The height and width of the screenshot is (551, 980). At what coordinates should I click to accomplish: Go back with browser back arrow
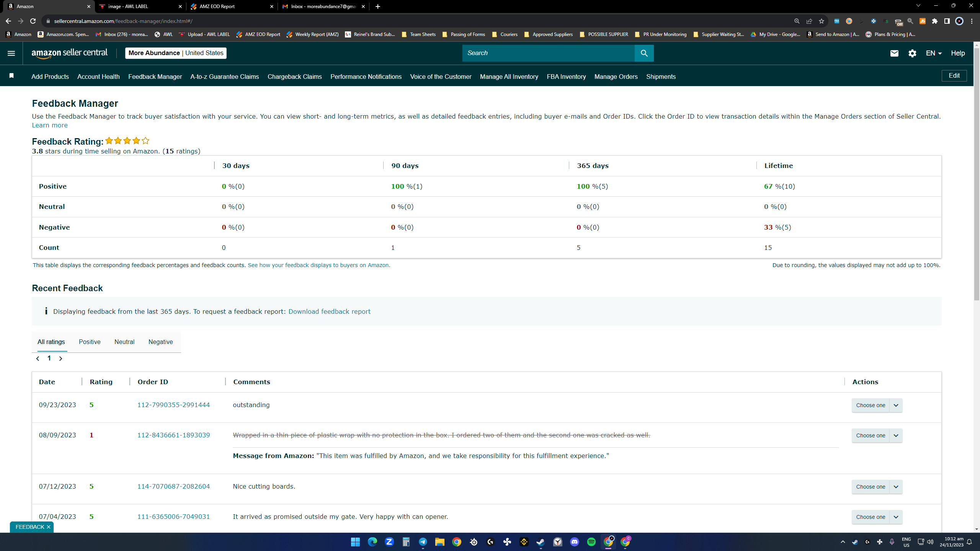8,21
